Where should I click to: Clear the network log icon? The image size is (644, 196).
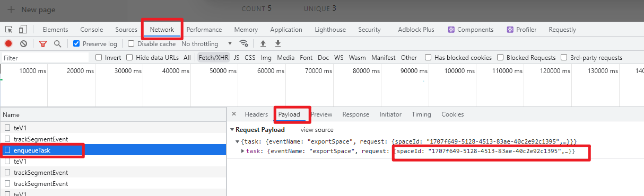[x=23, y=44]
